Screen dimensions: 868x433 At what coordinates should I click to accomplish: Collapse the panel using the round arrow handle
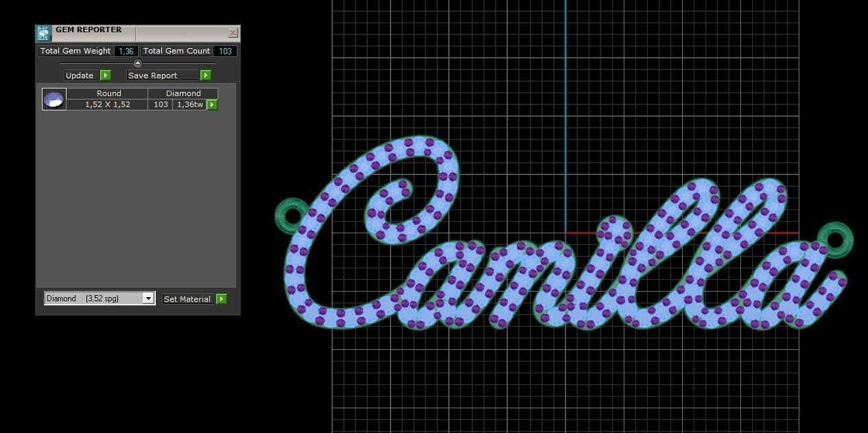[x=137, y=63]
